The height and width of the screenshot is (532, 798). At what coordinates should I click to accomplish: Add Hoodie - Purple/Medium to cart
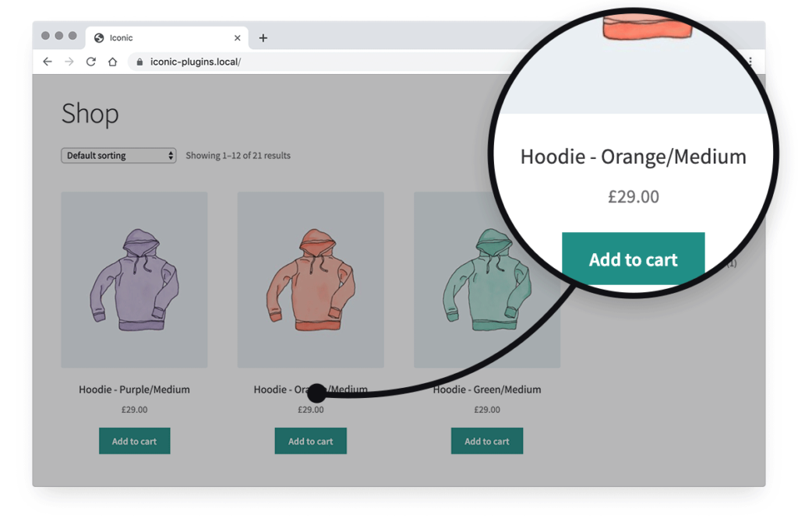(x=134, y=440)
